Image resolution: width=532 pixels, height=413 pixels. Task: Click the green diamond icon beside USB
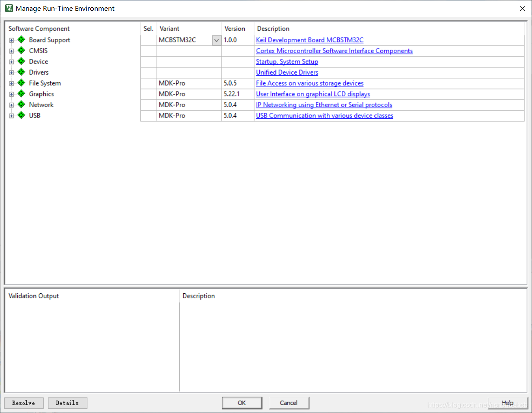tap(22, 115)
